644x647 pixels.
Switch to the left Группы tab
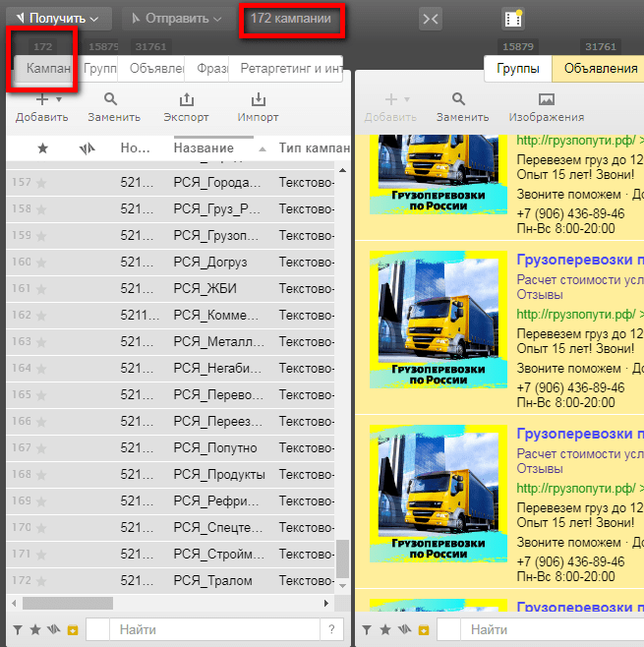pyautogui.click(x=100, y=68)
